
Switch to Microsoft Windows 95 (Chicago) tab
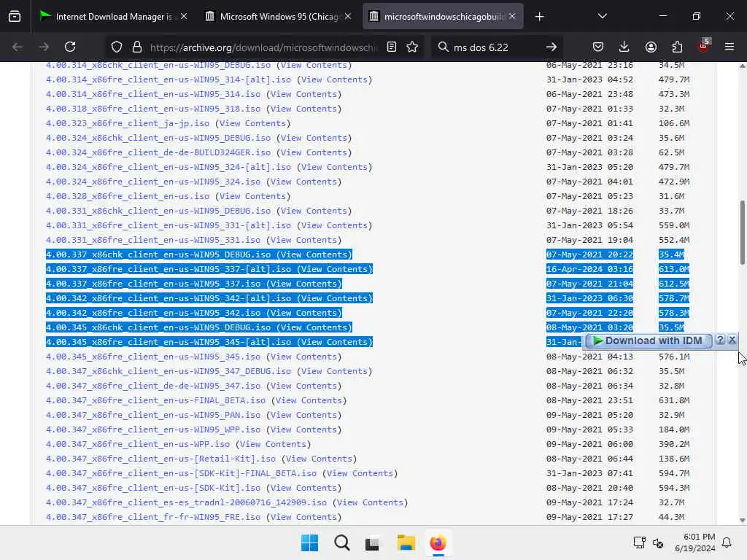point(279,17)
